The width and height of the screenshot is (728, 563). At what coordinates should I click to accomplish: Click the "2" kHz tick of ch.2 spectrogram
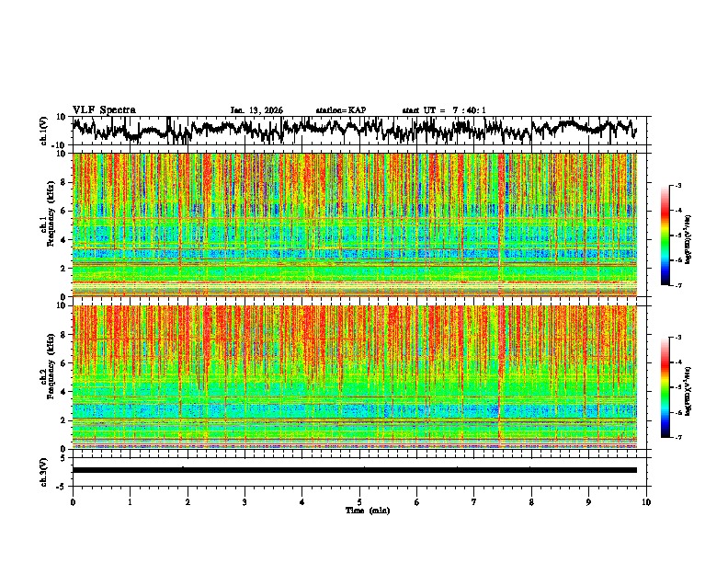coord(64,420)
